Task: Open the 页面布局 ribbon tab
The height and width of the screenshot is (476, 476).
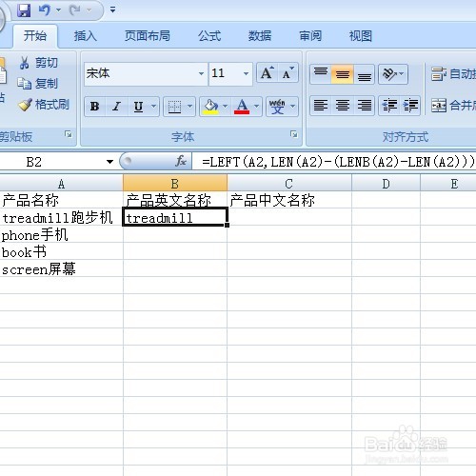Action: 148,36
